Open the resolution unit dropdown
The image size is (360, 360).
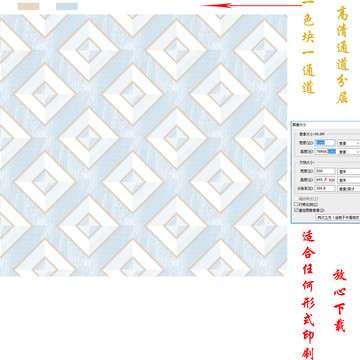(x=349, y=189)
